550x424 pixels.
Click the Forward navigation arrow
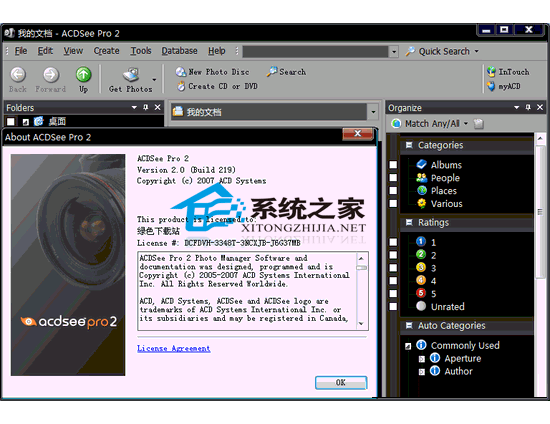point(51,80)
